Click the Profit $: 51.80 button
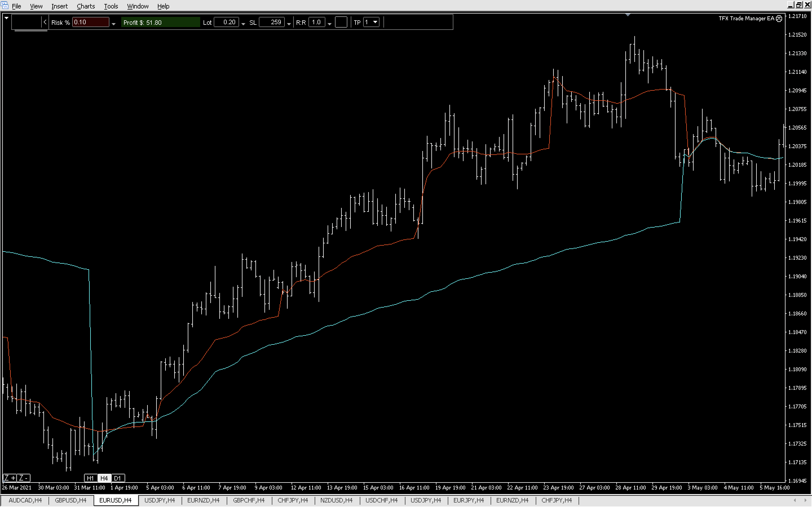 (x=160, y=22)
